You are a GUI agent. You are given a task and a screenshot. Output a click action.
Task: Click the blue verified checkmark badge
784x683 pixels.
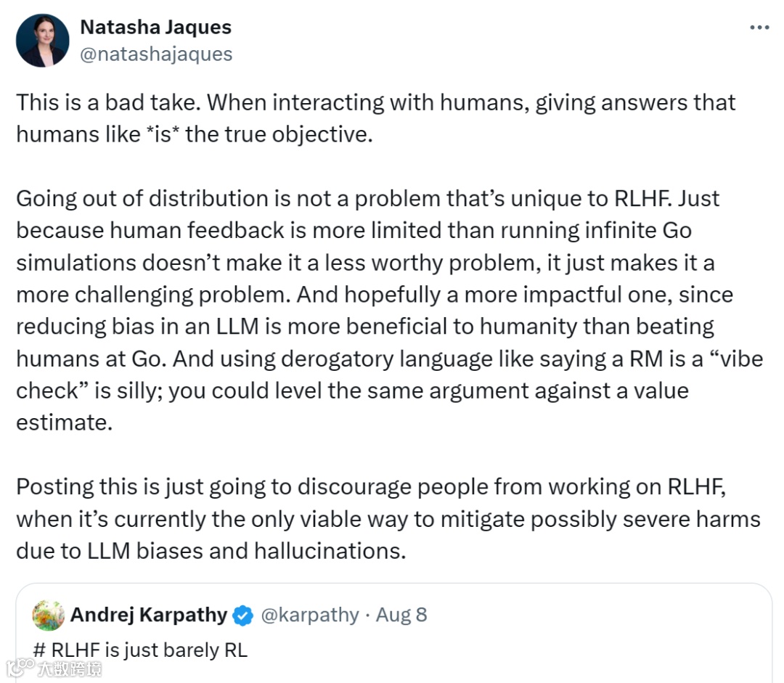[242, 616]
